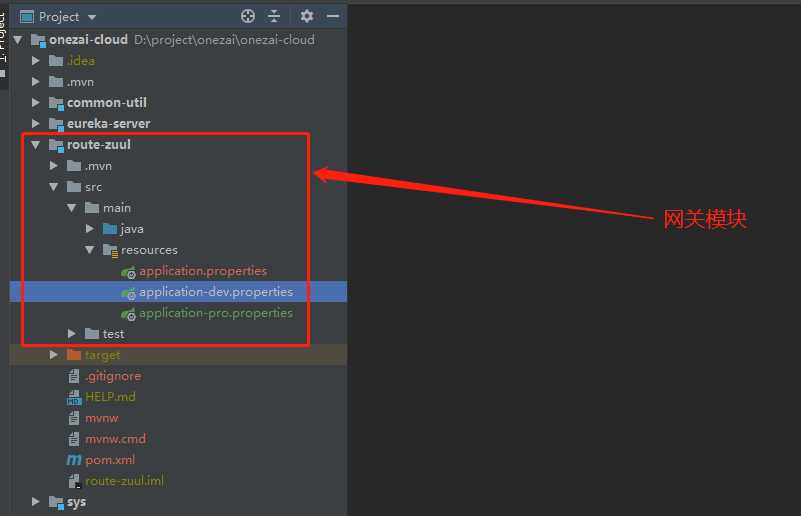Click the mvnw file icon

[x=74, y=418]
